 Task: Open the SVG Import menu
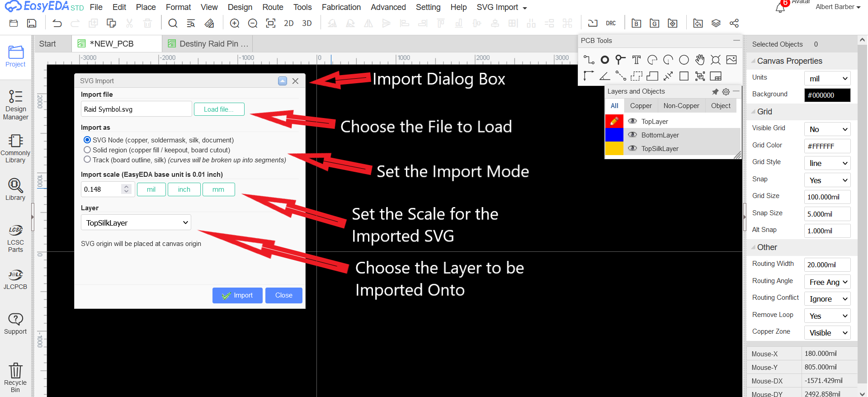coord(501,7)
